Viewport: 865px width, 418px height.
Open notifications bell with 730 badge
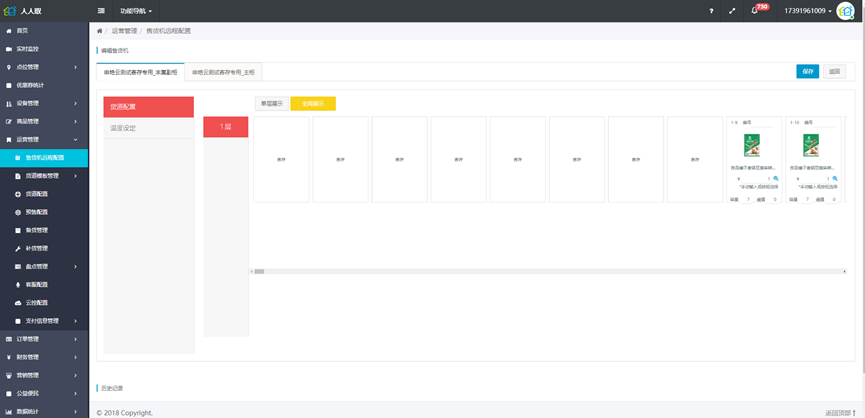tap(755, 11)
